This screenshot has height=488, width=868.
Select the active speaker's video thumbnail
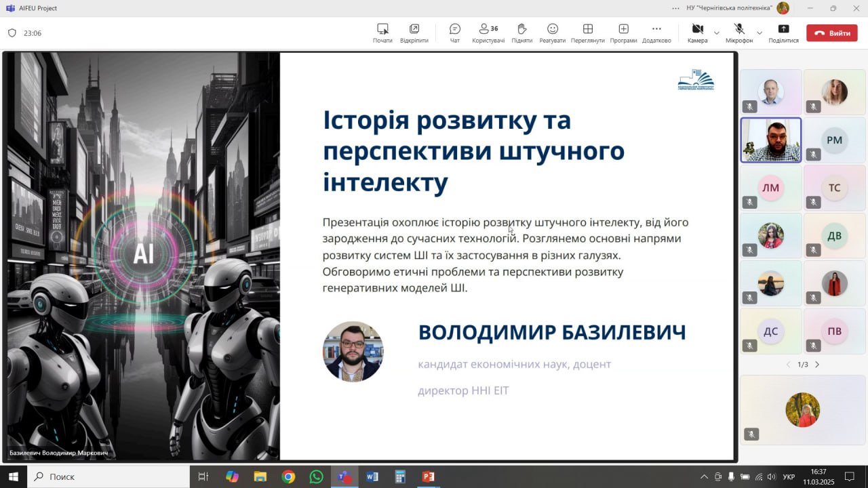point(771,140)
